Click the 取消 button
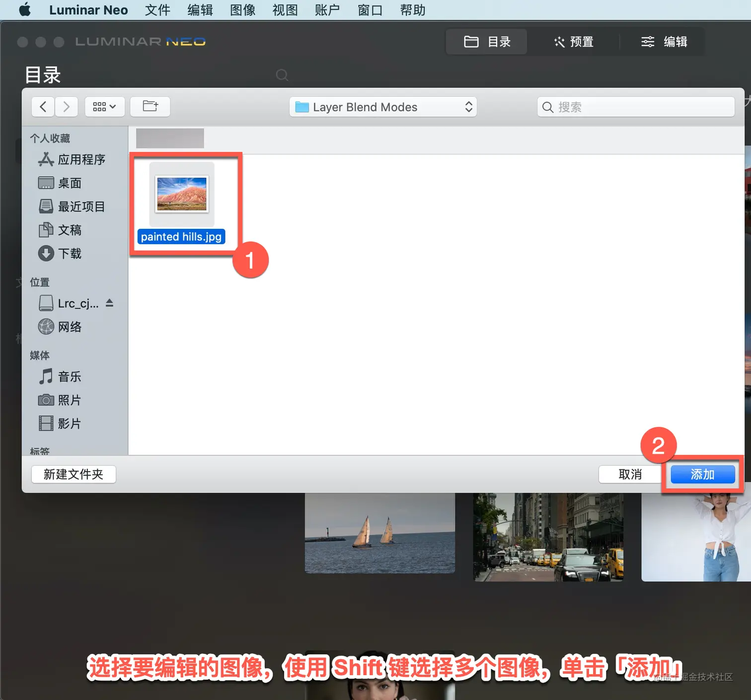This screenshot has height=700, width=751. tap(630, 474)
